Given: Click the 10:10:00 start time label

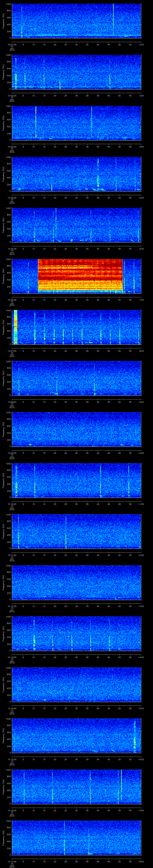Looking at the screenshot, I should pos(12,504).
